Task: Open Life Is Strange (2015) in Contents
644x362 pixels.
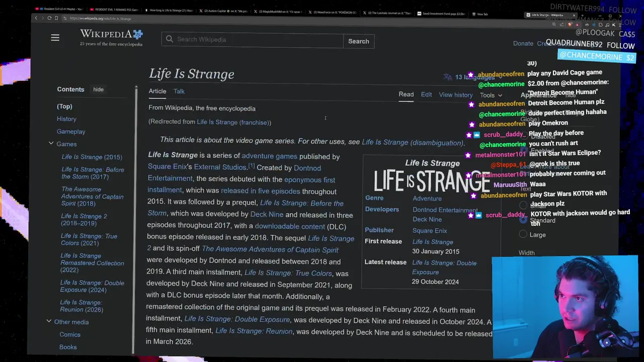Action: pos(92,157)
